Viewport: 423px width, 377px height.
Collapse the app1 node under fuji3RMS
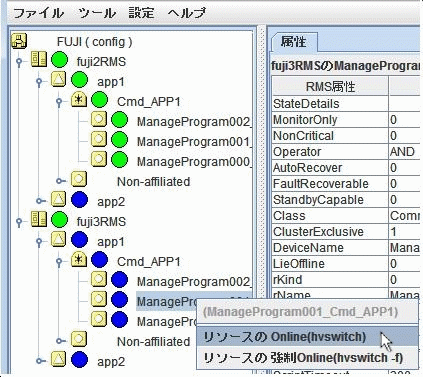coord(39,242)
